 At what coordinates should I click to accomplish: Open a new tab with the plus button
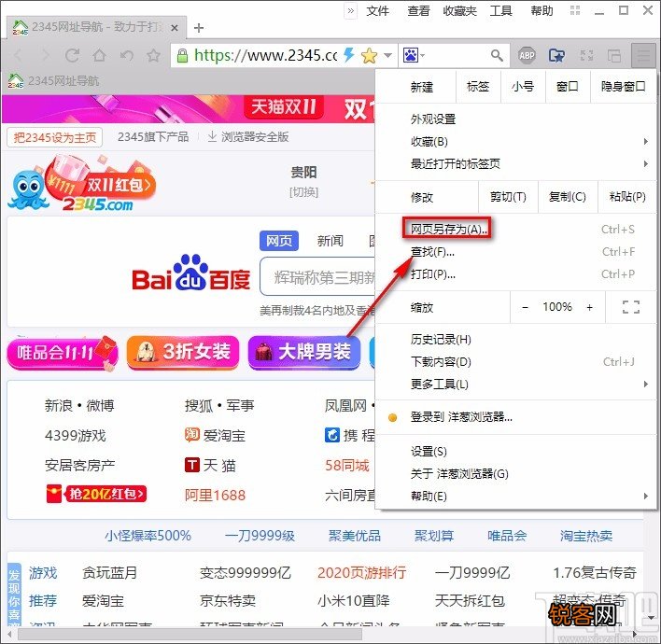click(199, 28)
